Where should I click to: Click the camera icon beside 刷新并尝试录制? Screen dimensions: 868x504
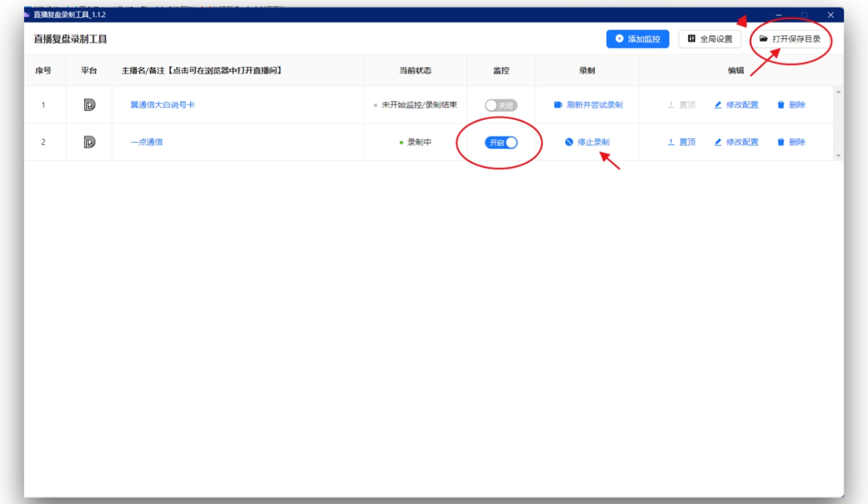point(558,105)
